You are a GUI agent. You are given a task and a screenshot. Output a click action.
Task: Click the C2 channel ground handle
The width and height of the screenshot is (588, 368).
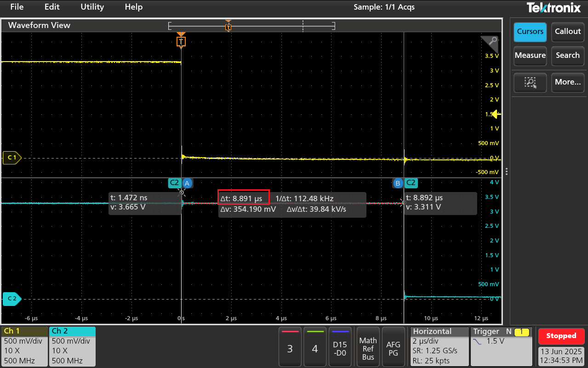point(11,299)
